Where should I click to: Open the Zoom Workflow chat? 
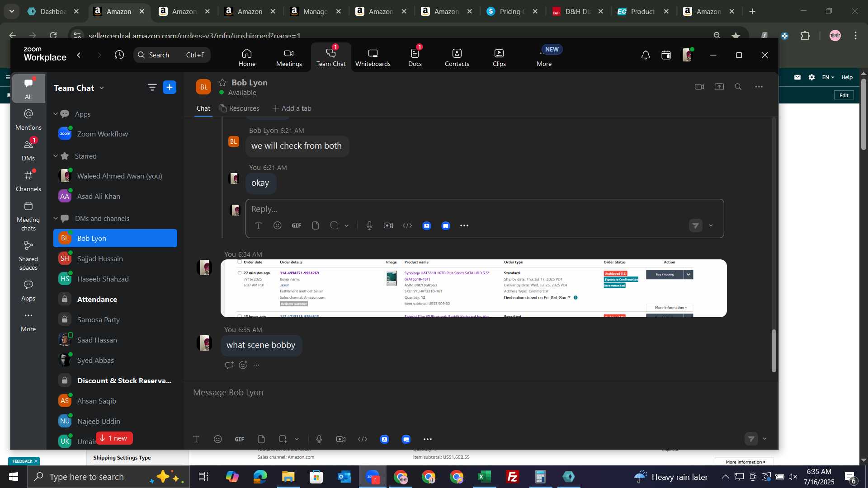115,134
